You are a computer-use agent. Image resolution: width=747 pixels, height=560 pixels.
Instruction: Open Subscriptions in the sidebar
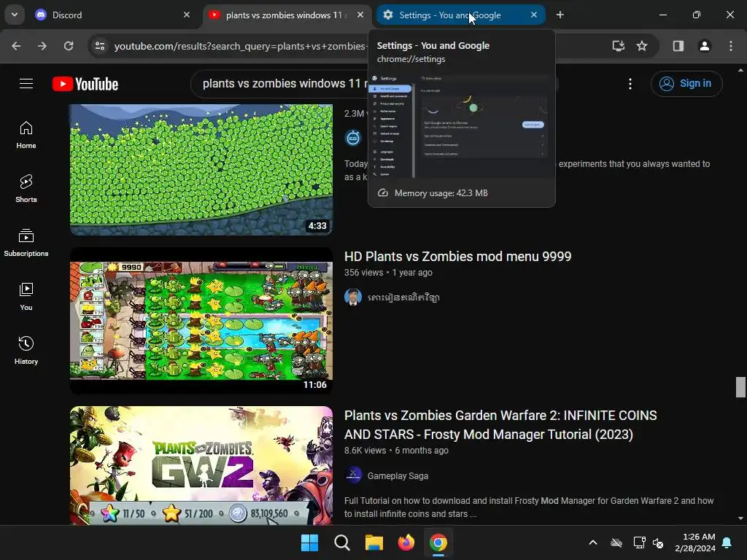click(26, 242)
